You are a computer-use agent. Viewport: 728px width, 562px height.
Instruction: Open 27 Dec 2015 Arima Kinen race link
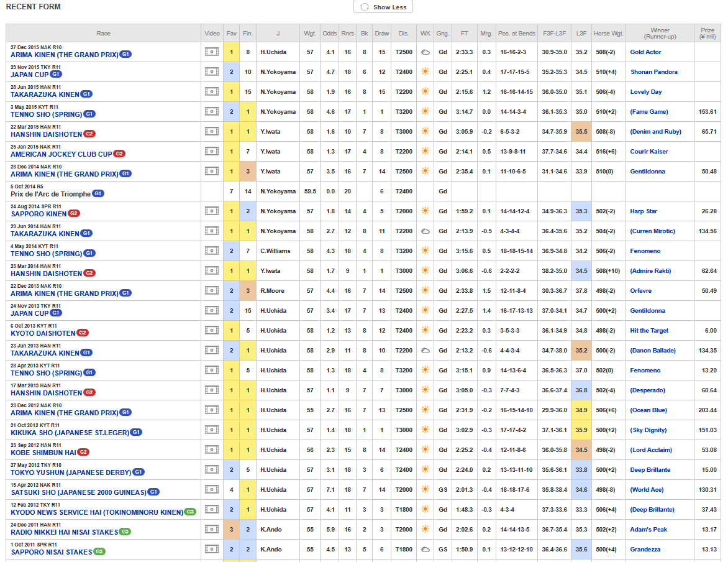[x=65, y=55]
